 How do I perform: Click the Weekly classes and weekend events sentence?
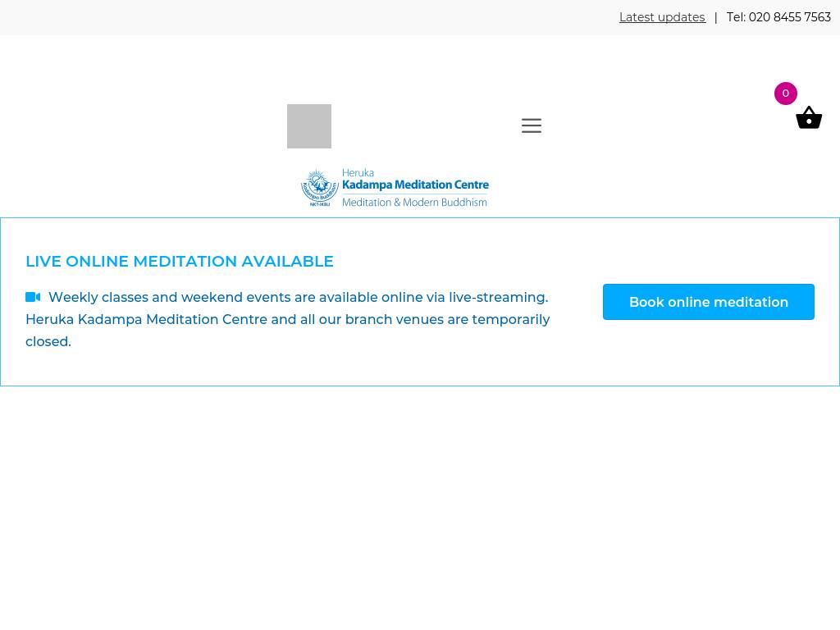(x=298, y=297)
